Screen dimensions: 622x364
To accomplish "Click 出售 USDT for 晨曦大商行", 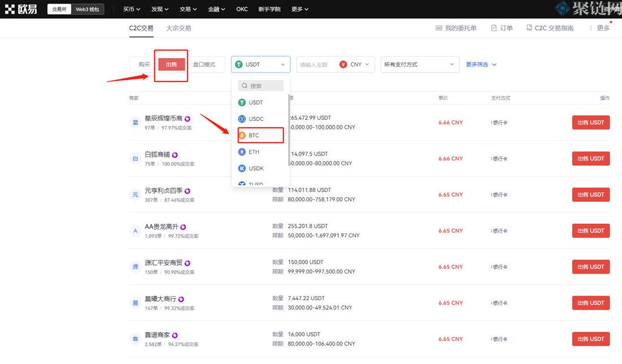I will [591, 303].
